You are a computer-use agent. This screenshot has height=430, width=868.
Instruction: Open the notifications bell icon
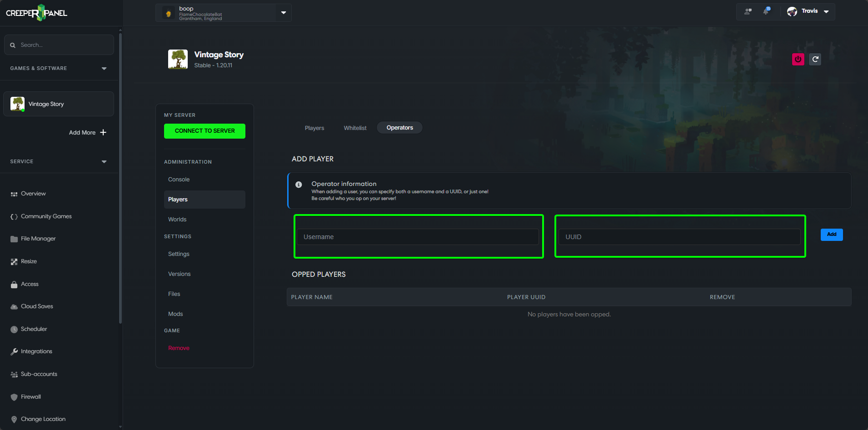tap(766, 11)
